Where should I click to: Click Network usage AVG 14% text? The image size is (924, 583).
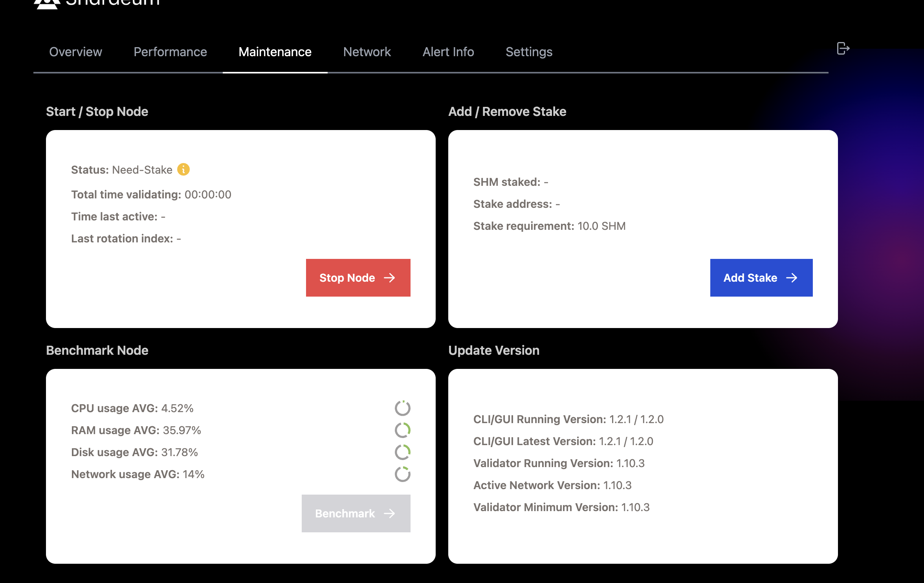point(138,474)
